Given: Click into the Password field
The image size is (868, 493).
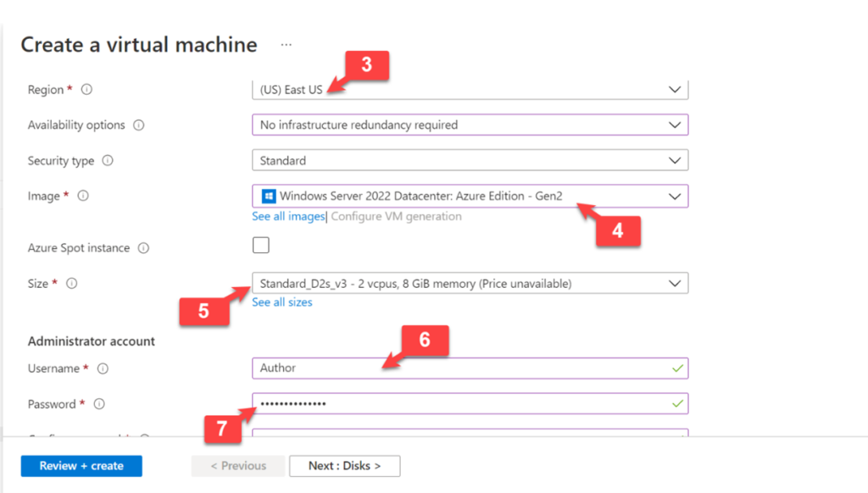Looking at the screenshot, I should point(470,404).
